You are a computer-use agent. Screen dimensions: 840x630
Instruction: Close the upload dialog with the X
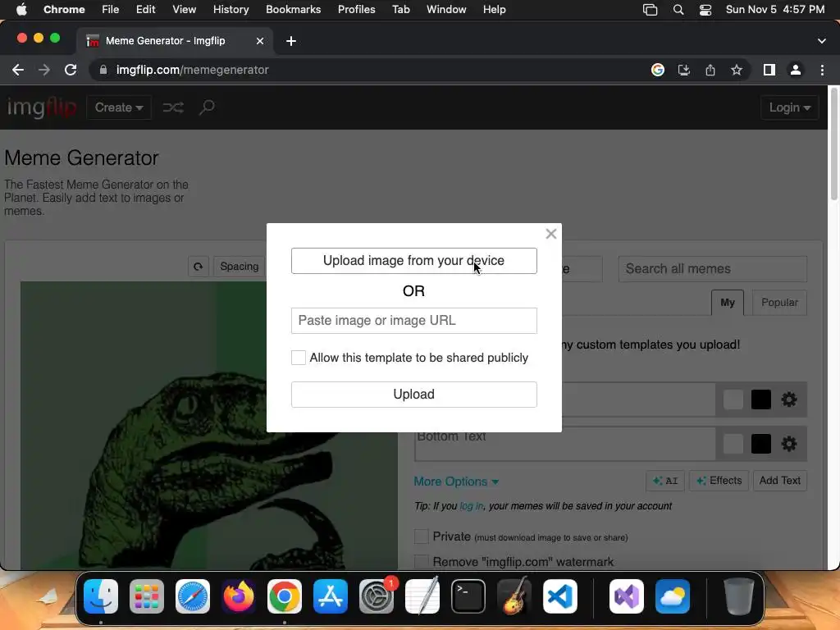click(x=550, y=234)
